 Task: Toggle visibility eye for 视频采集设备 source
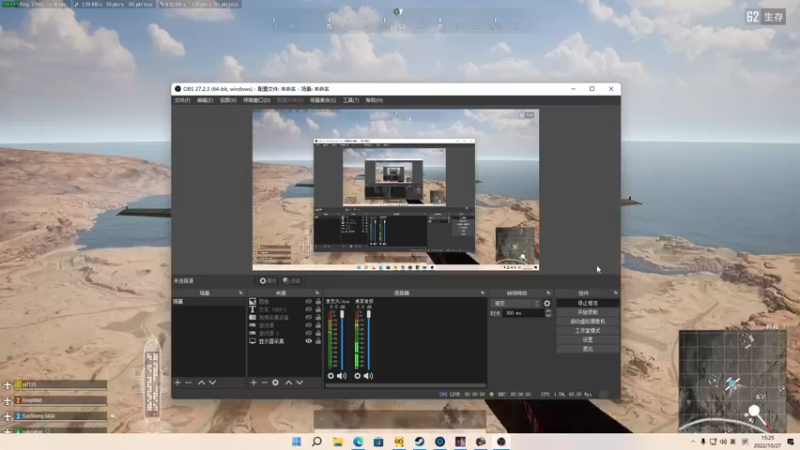point(309,317)
